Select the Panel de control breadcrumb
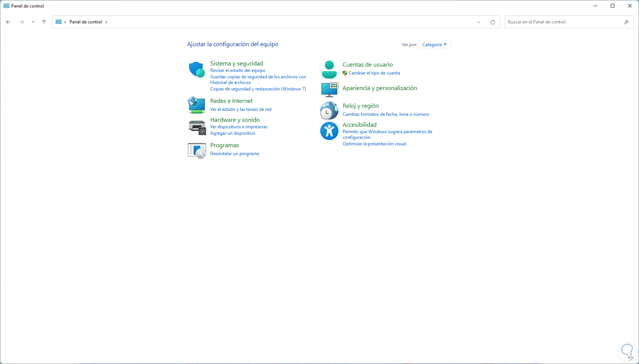The width and height of the screenshot is (639, 364). [86, 22]
